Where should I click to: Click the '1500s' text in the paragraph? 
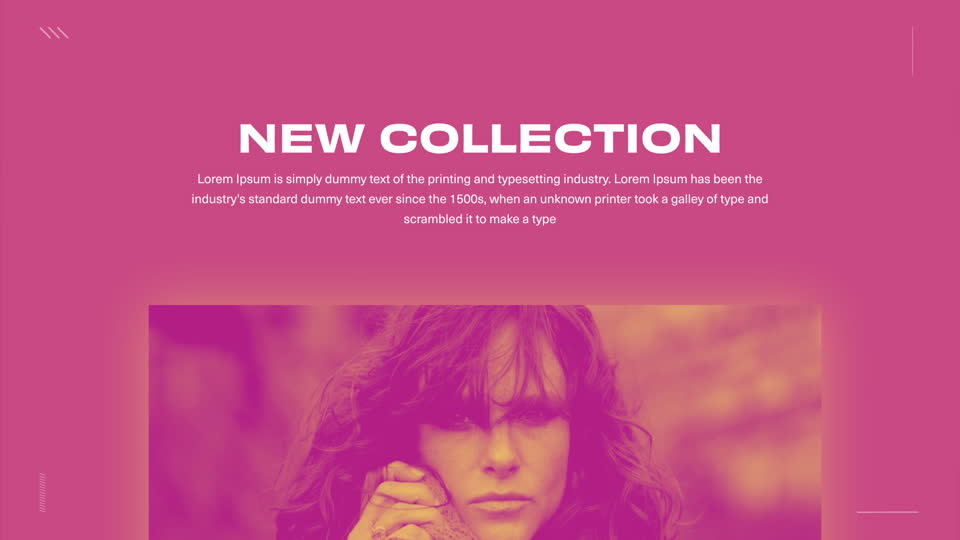point(467,199)
